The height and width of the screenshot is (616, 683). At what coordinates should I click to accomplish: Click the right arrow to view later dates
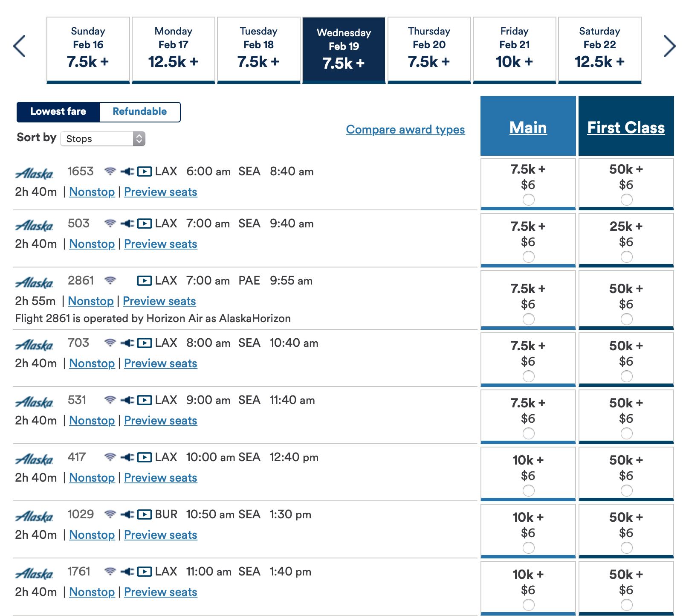[669, 46]
